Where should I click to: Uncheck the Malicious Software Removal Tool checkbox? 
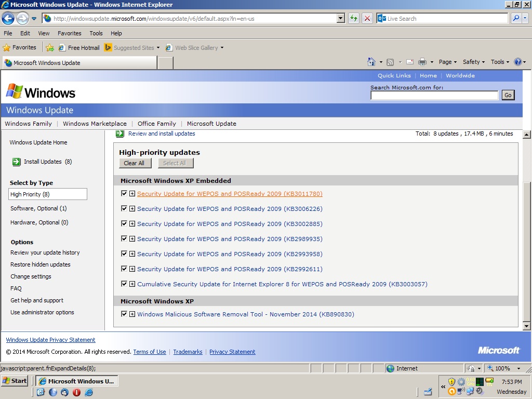[124, 314]
